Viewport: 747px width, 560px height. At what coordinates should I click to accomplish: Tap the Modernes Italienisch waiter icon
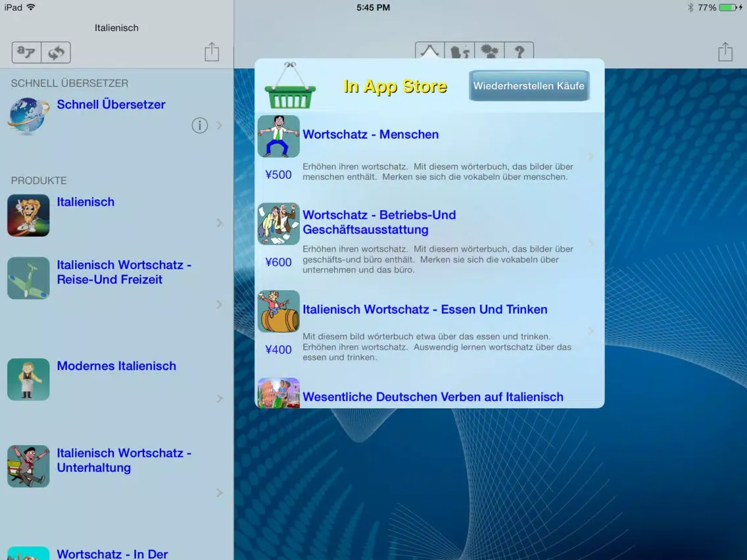[x=28, y=379]
